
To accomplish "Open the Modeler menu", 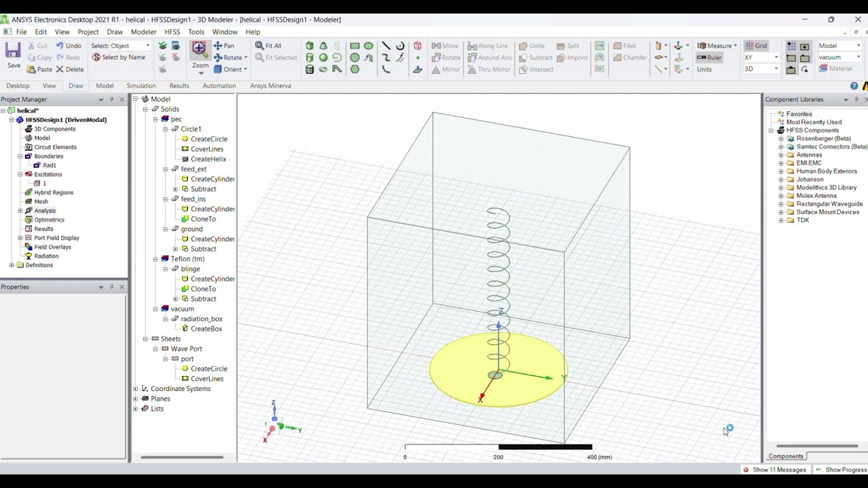I will 143,32.
